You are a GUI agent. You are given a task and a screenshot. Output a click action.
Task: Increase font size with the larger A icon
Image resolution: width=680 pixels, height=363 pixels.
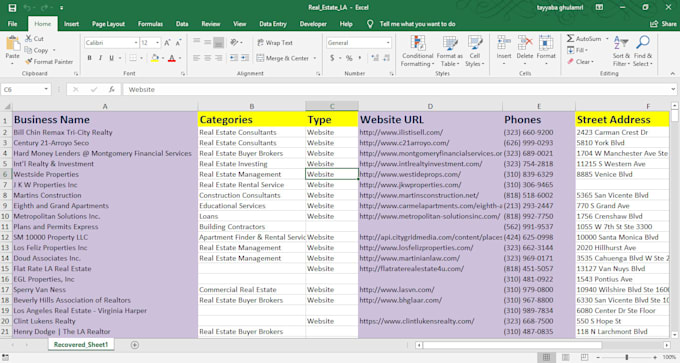click(167, 43)
